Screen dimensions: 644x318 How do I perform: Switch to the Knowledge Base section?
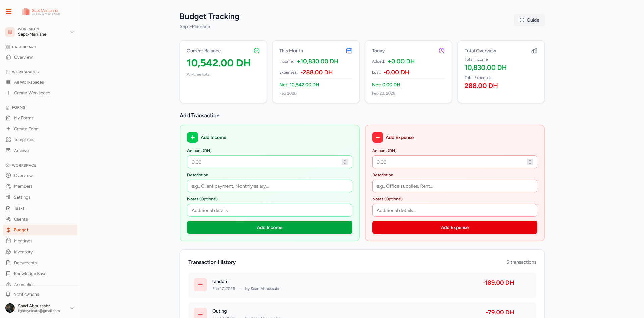click(30, 273)
